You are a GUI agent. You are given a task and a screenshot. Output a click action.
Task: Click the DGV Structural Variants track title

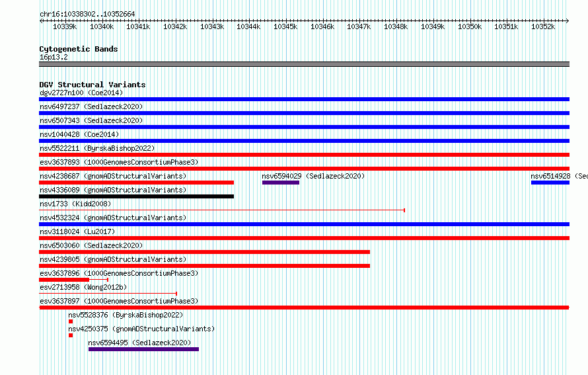tap(92, 85)
